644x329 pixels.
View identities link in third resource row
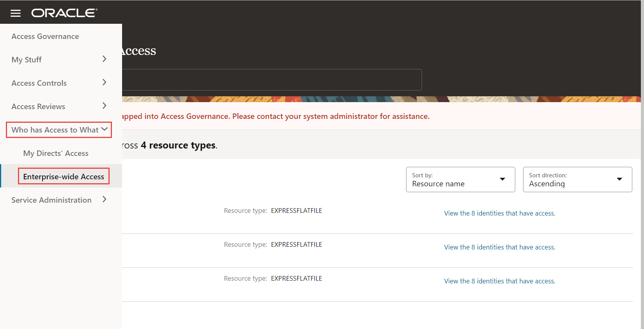500,281
